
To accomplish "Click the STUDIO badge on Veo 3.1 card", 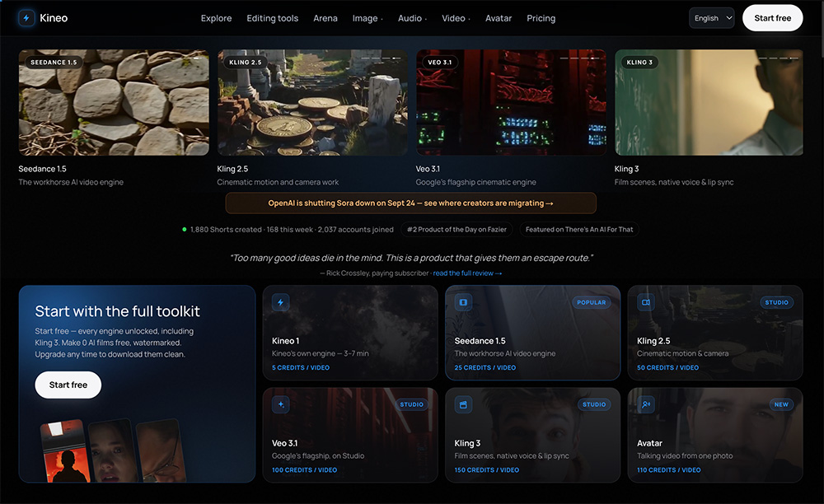I will pyautogui.click(x=411, y=405).
